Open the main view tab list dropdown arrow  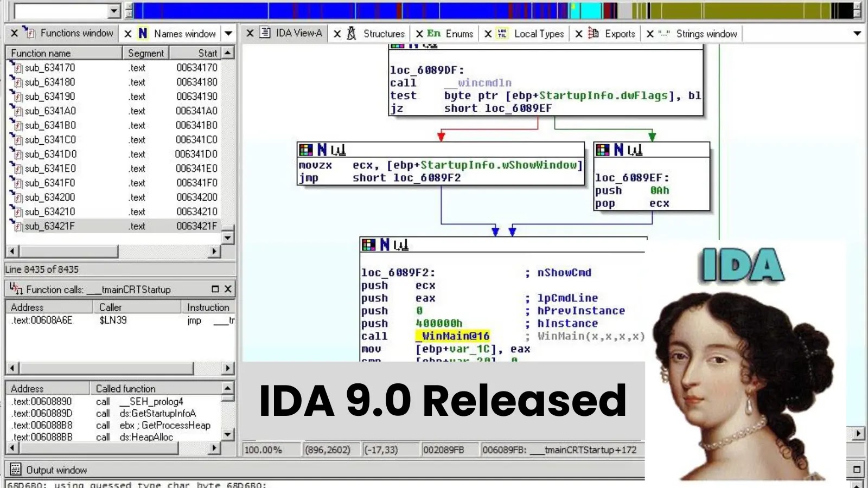[x=857, y=34]
